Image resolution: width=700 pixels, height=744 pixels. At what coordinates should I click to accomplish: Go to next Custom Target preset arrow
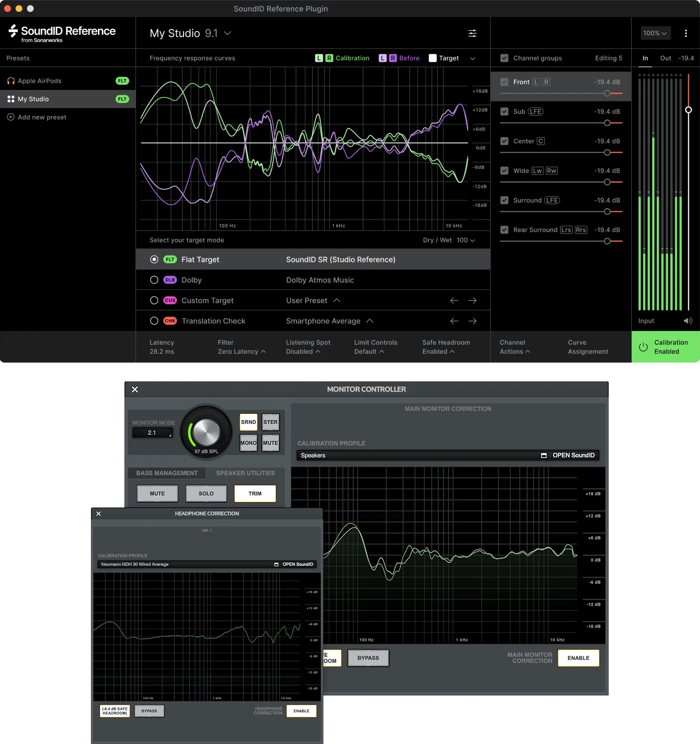tap(473, 300)
